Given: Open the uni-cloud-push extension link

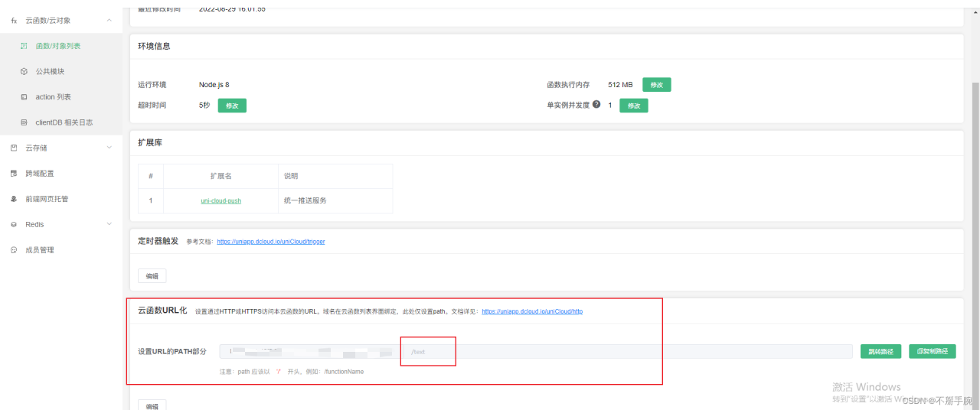Looking at the screenshot, I should click(x=220, y=201).
